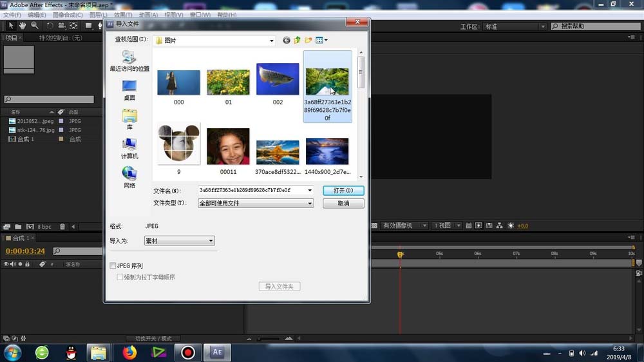The height and width of the screenshot is (362, 644).
Task: Toggle the solo column header in timeline
Action: click(20, 264)
